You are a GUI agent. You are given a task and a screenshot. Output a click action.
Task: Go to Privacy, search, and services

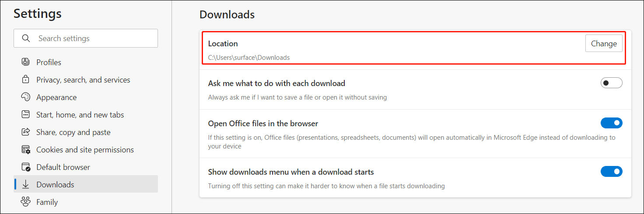coord(83,80)
